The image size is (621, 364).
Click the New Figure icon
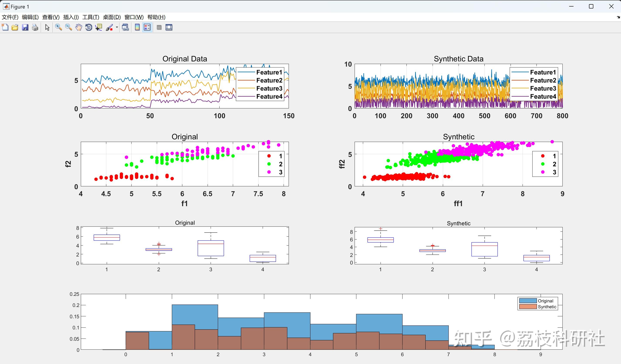tap(5, 27)
